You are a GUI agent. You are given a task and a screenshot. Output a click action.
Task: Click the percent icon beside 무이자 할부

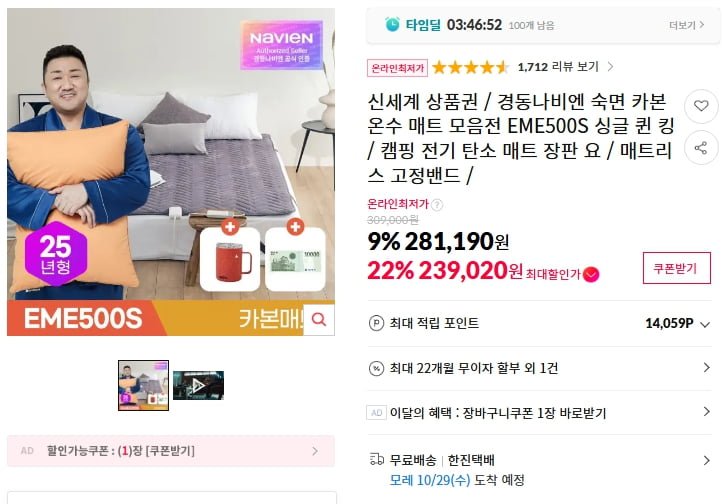pos(376,368)
